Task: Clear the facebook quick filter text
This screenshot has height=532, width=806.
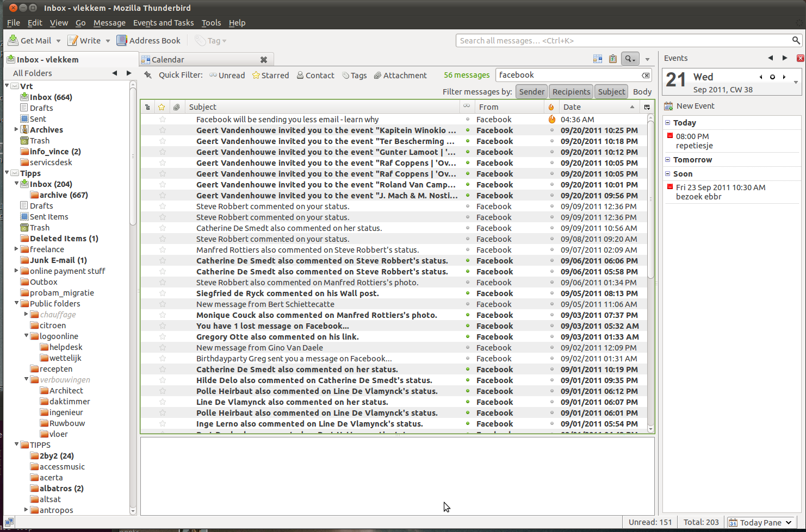Action: 646,76
